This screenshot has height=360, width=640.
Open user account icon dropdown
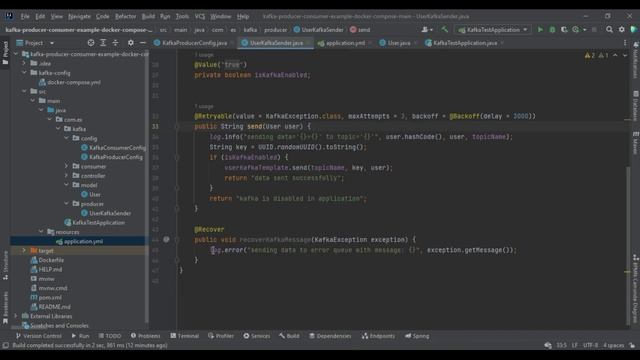point(427,30)
